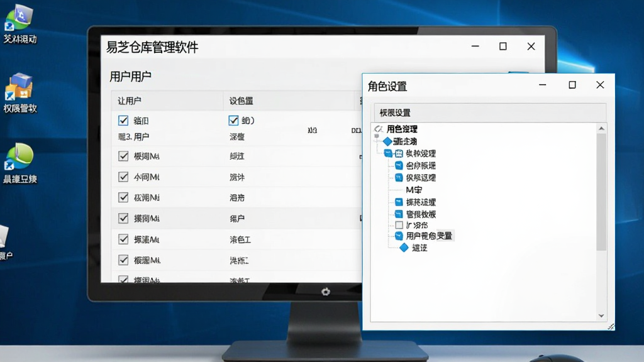Open the stacked boxes desktop icon
The image size is (644, 362).
pyautogui.click(x=19, y=87)
